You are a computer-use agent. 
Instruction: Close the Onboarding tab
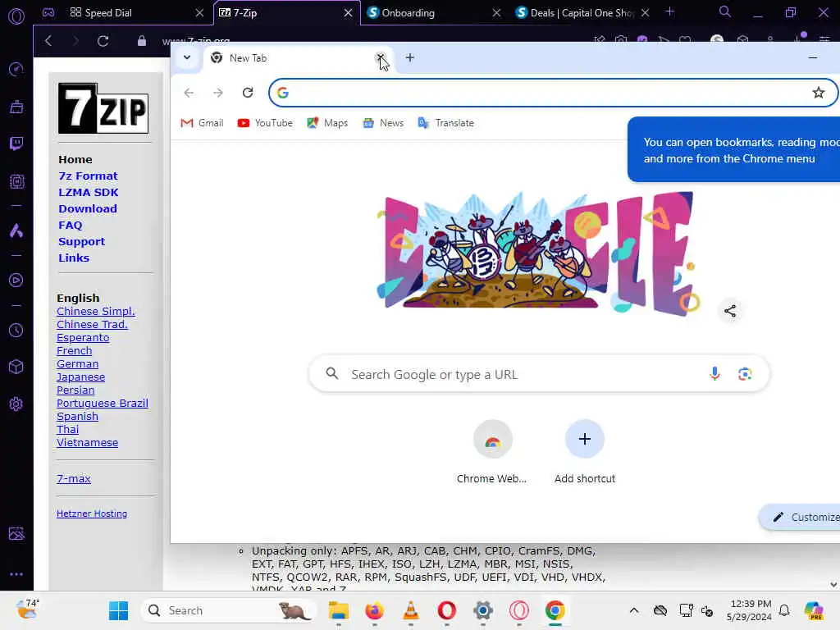pyautogui.click(x=496, y=13)
